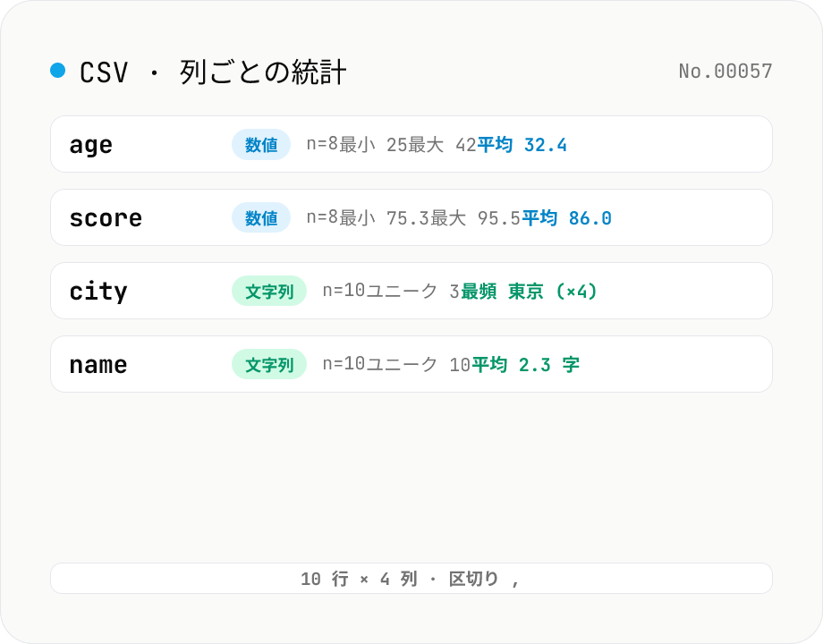Click 平均 32.4 in the age row

(x=522, y=144)
